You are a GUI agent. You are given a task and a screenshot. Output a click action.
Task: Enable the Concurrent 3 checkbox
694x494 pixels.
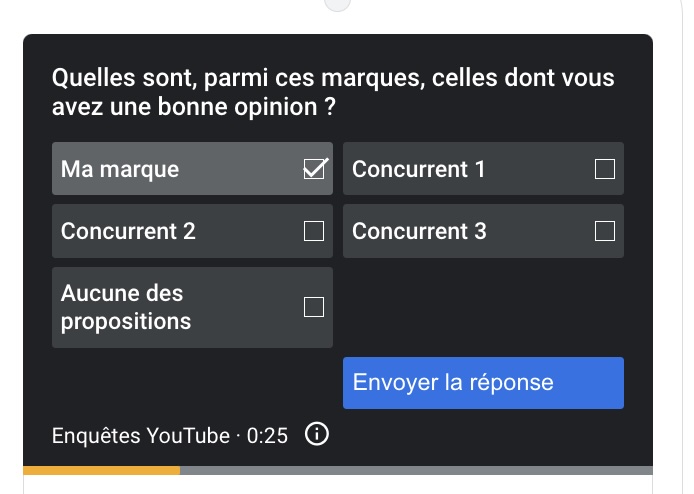(x=605, y=231)
